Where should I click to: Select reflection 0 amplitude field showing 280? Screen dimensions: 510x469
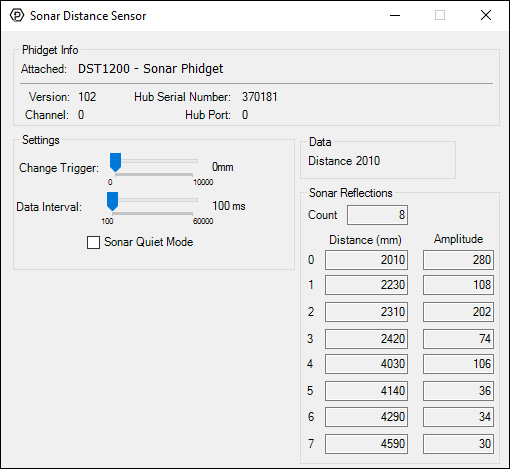coord(458,260)
